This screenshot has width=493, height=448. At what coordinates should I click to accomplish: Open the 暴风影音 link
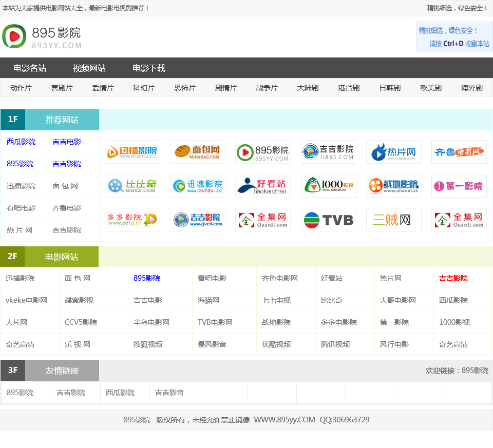212,345
